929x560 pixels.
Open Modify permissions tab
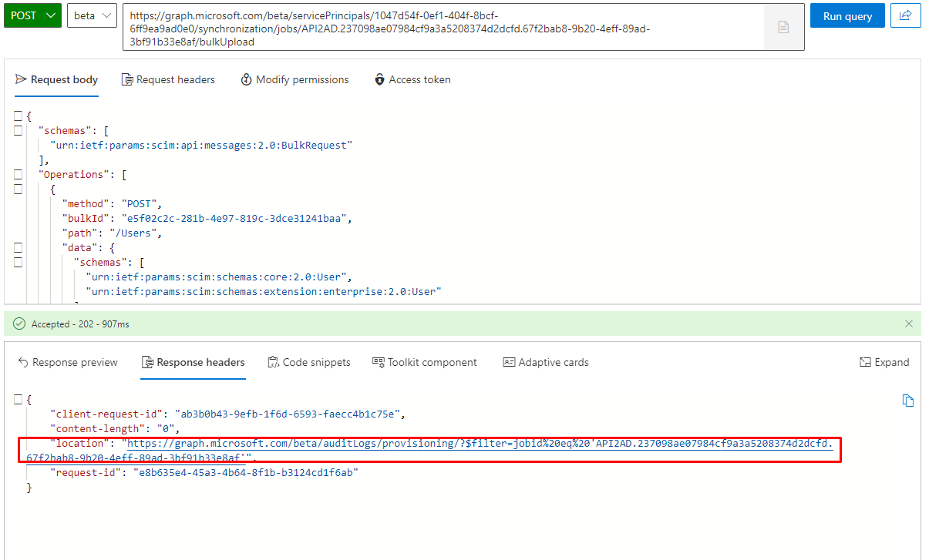coord(295,79)
